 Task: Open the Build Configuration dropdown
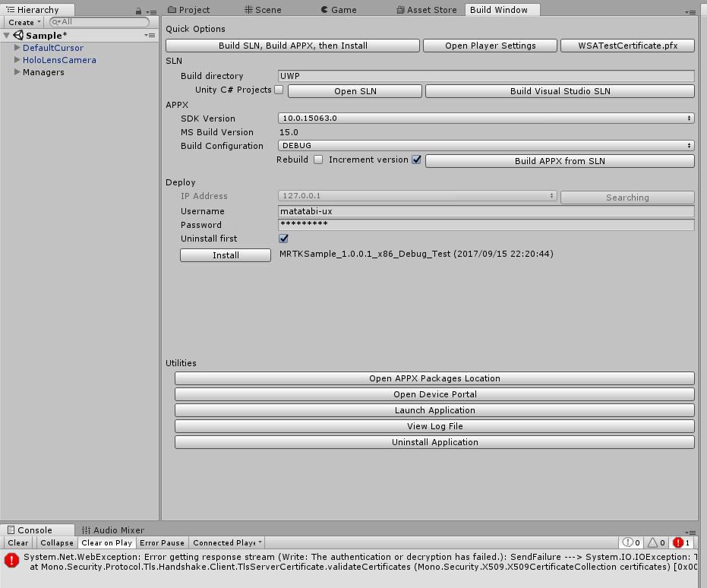click(486, 146)
